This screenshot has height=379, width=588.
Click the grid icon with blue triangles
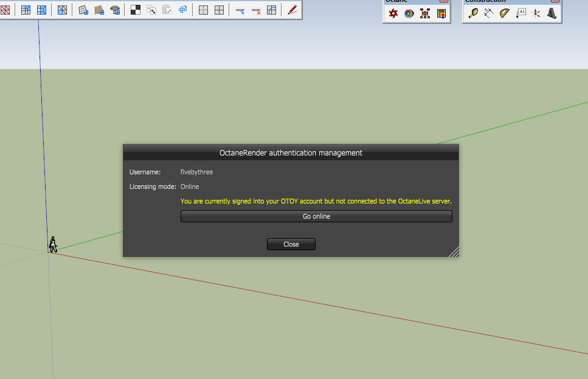coord(62,10)
